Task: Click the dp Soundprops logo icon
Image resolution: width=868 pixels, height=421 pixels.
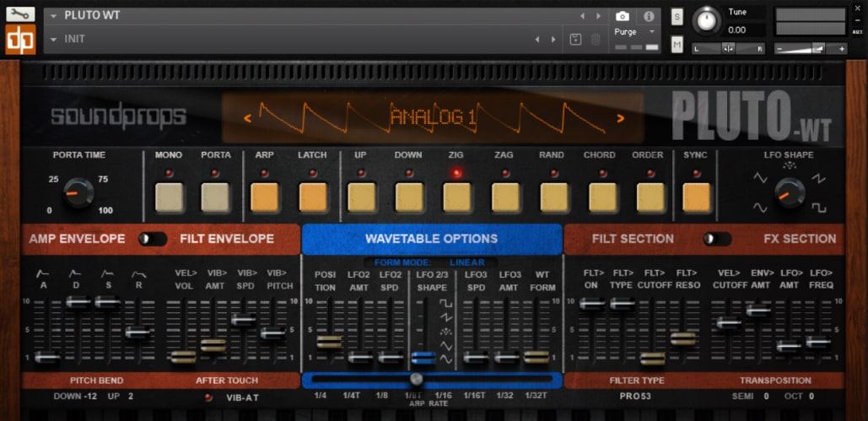Action: click(20, 40)
